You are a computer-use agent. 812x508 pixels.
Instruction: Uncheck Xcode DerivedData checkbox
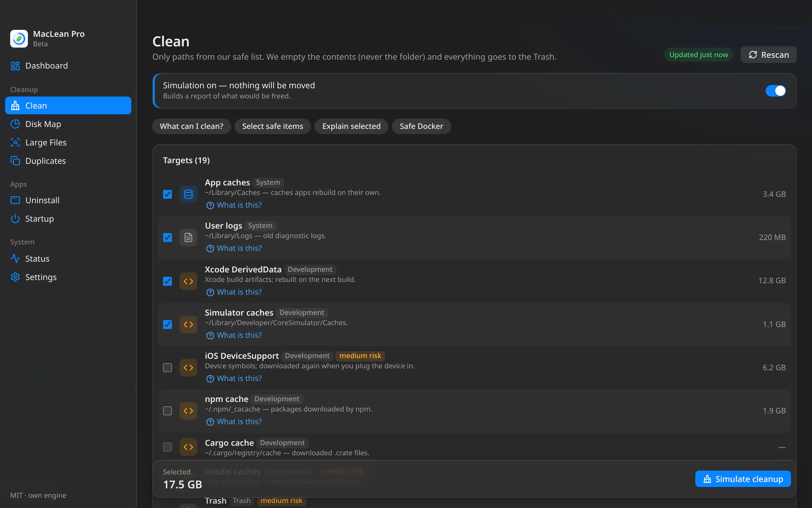(167, 281)
